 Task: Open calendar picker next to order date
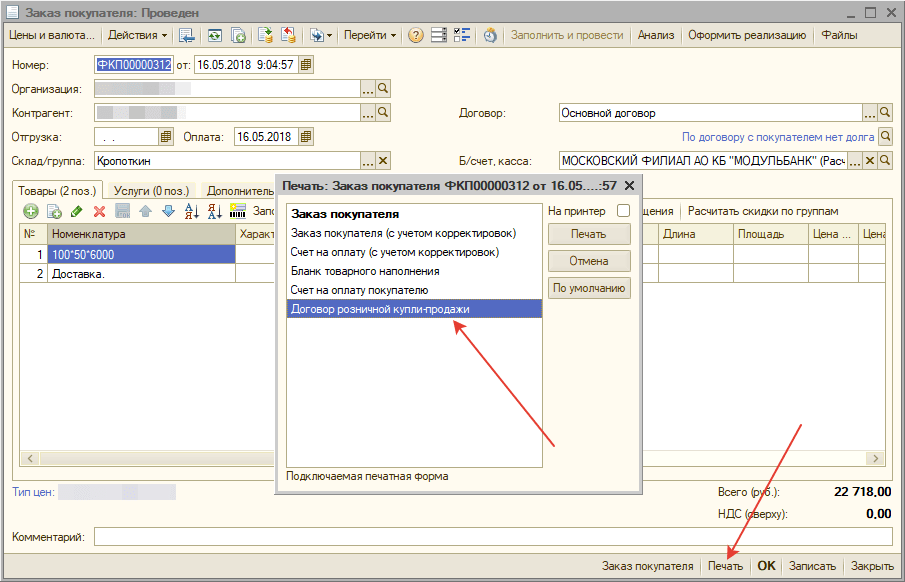point(306,65)
